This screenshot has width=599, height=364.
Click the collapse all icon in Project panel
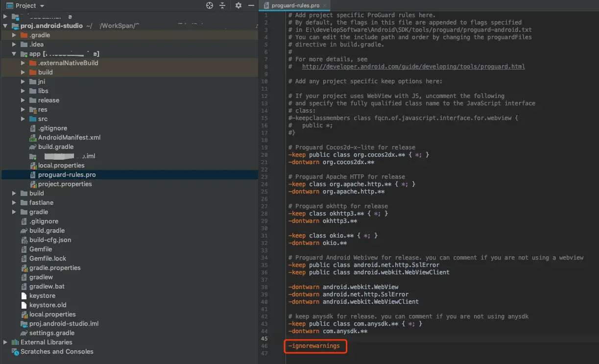coord(222,5)
